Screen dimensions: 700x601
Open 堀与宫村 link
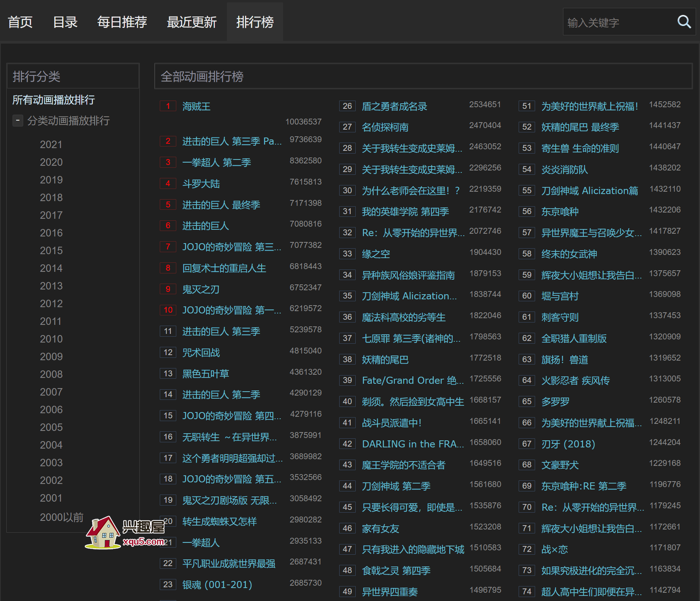(x=560, y=296)
